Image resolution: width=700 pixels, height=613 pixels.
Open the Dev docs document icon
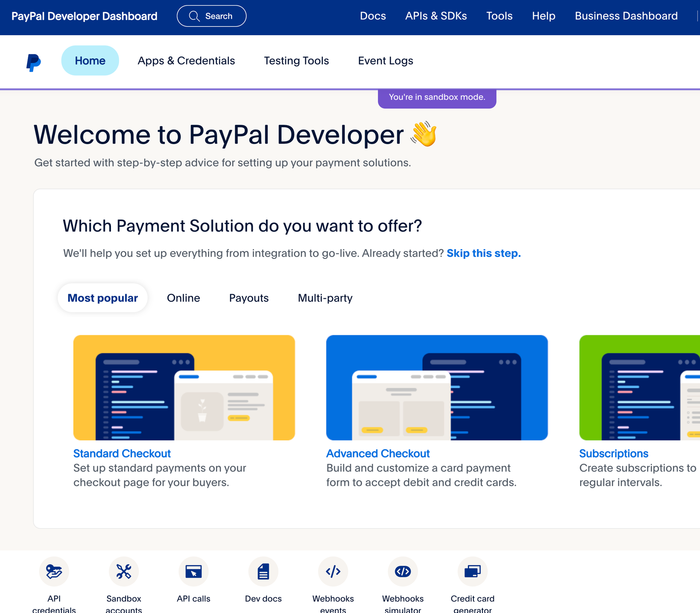pos(263,571)
